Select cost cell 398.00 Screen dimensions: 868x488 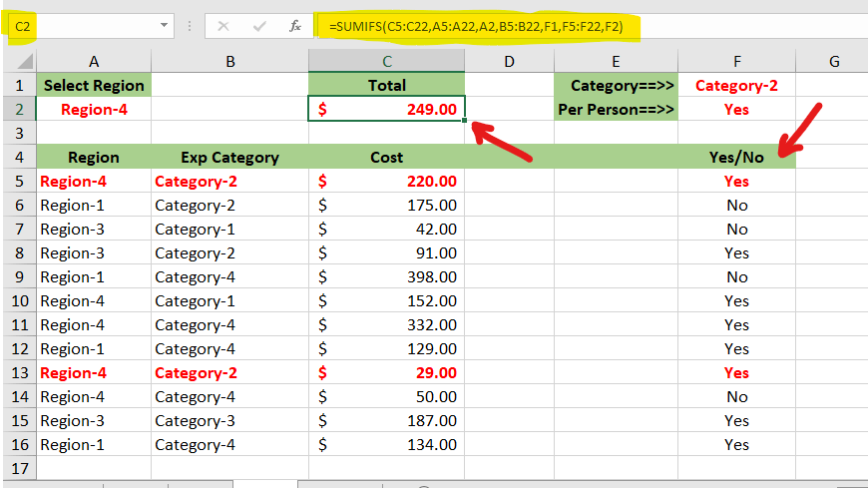tap(386, 277)
